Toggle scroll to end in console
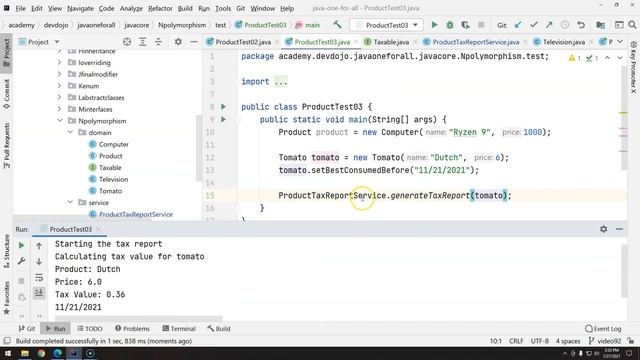The width and height of the screenshot is (640, 360). [x=39, y=293]
